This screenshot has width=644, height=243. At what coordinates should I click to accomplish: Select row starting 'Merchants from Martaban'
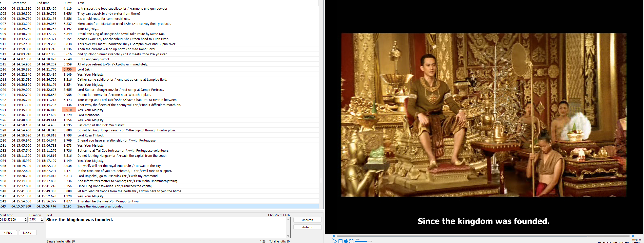point(159,24)
